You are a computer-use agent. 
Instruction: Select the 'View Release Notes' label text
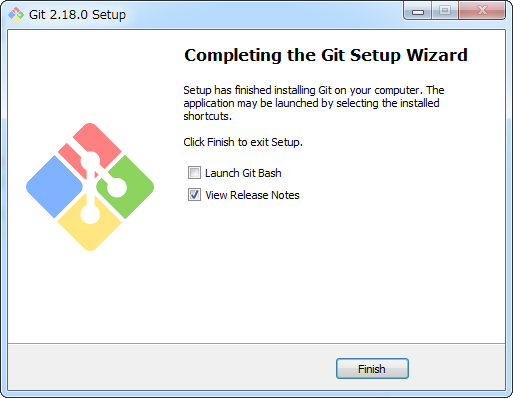point(252,195)
